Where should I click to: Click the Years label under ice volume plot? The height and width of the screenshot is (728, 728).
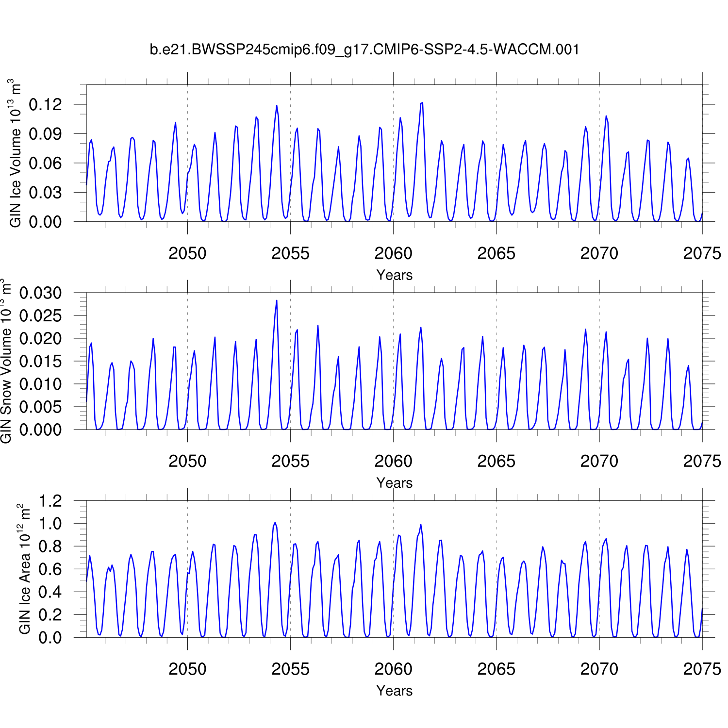tap(394, 275)
